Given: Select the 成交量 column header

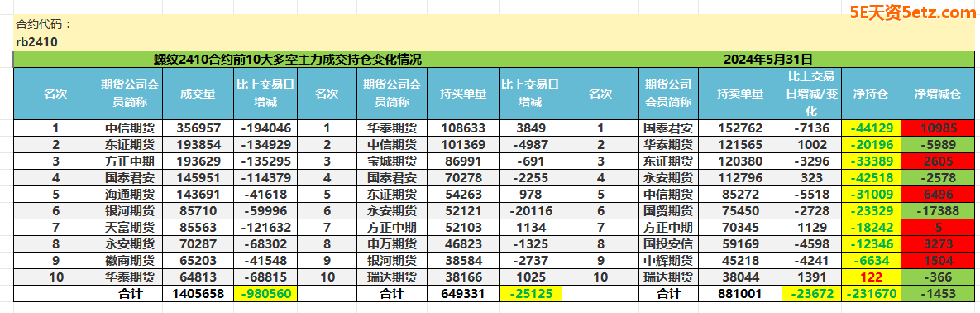Looking at the screenshot, I should point(198,94).
